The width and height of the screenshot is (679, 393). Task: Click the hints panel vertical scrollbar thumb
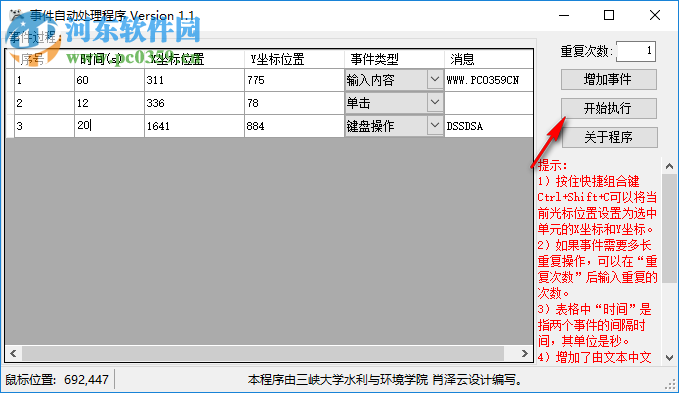click(669, 229)
